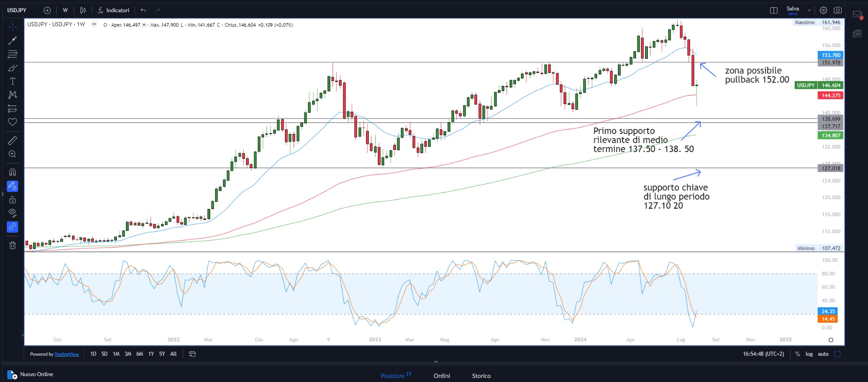Pick the ruler measure tool

[x=12, y=141]
